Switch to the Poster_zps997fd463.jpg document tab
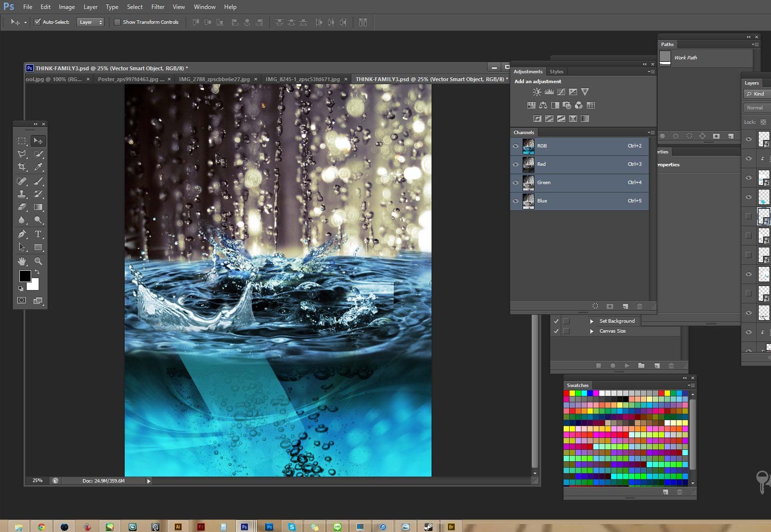Viewport: 771px width, 532px height. 131,79
